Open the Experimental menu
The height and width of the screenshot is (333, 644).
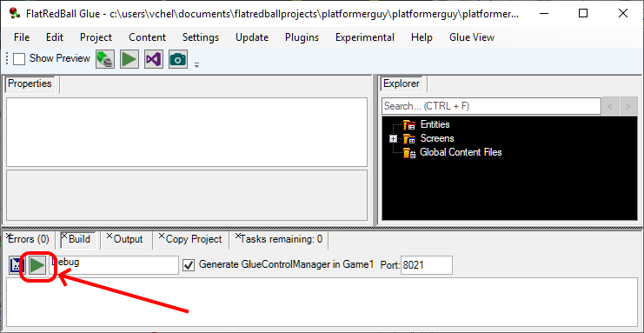click(365, 37)
